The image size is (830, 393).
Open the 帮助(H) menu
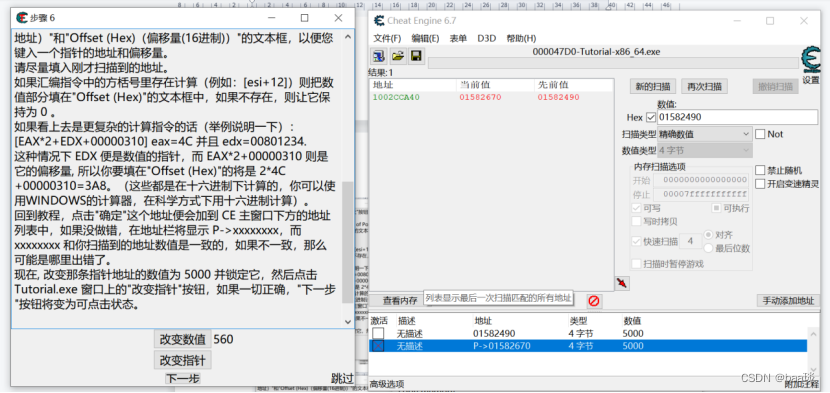pyautogui.click(x=521, y=39)
